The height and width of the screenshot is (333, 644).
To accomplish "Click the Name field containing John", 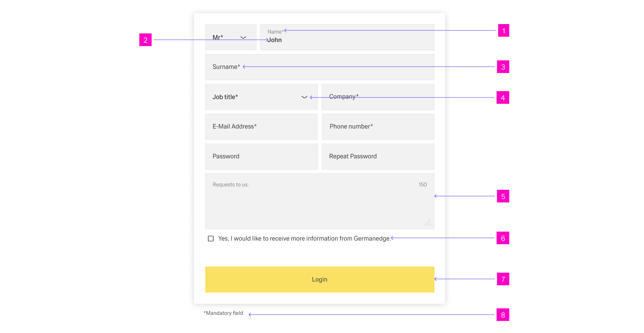I will [347, 39].
